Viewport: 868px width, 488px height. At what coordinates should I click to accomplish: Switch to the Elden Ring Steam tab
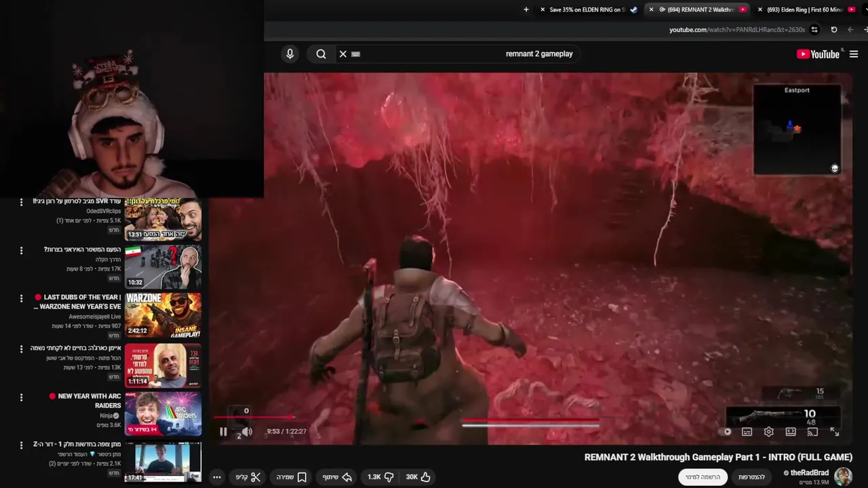[587, 9]
